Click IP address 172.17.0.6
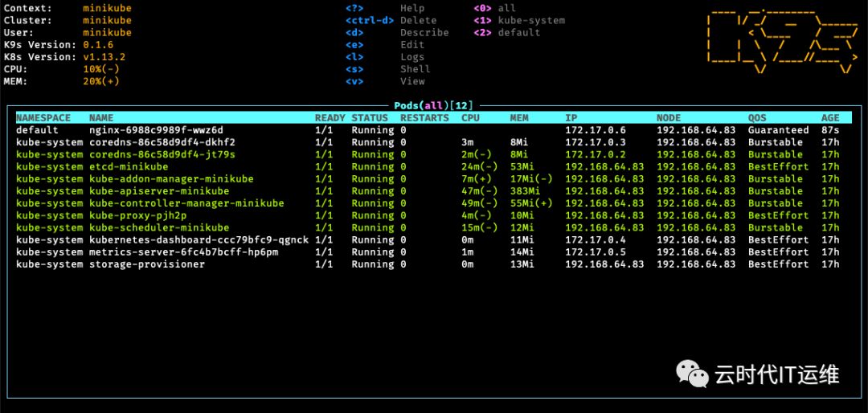 tap(596, 130)
